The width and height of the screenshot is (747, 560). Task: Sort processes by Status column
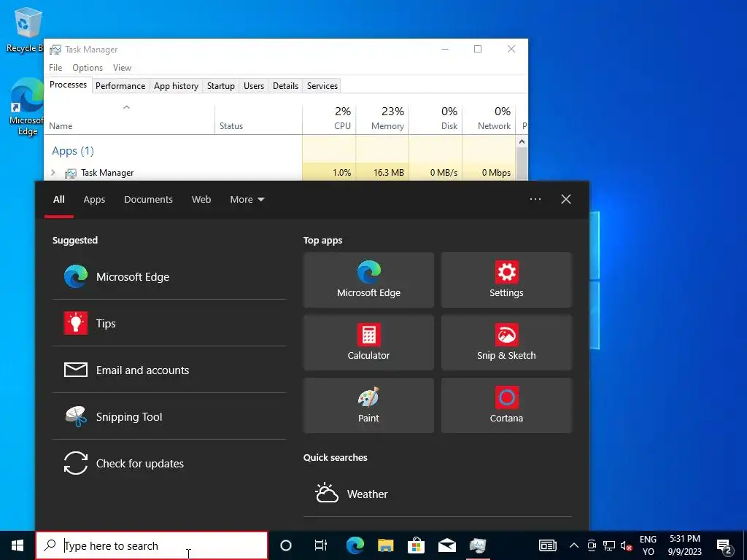(x=258, y=118)
